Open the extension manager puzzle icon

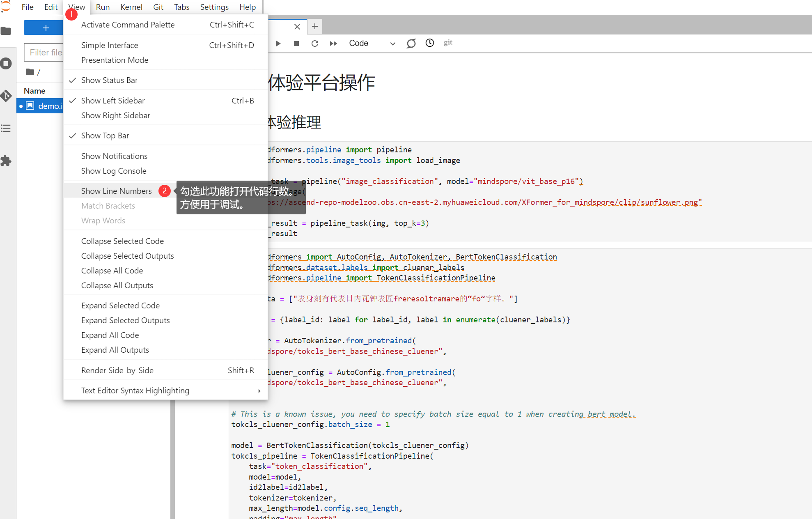pos(6,161)
